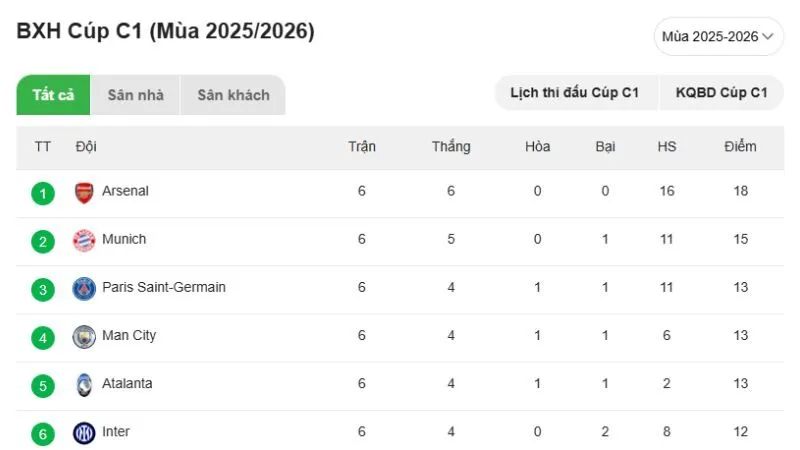Viewport: 800px width, 450px height.
Task: Click the season dropdown chevron arrow
Action: click(768, 36)
